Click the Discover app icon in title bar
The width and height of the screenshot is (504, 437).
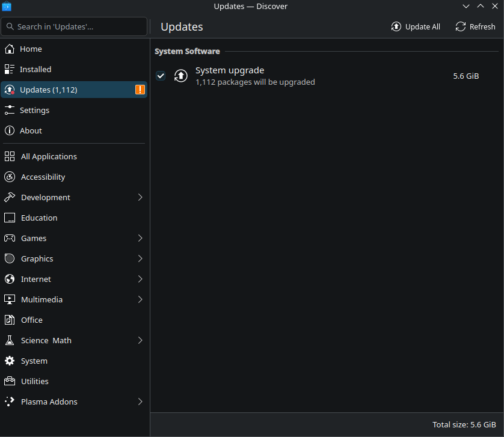click(x=7, y=6)
